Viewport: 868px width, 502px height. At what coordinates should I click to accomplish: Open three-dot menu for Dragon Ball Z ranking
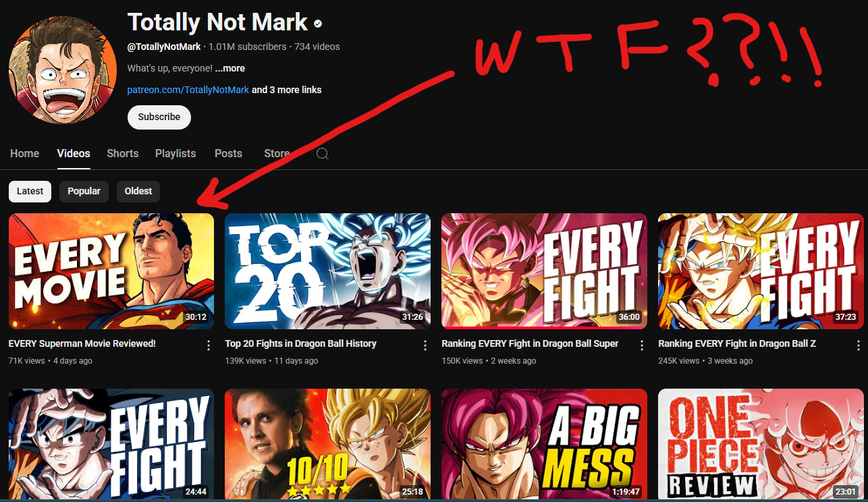pyautogui.click(x=859, y=345)
